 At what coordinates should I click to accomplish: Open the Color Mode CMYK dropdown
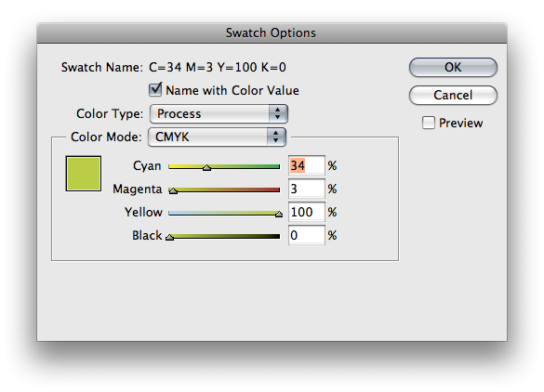coord(217,137)
